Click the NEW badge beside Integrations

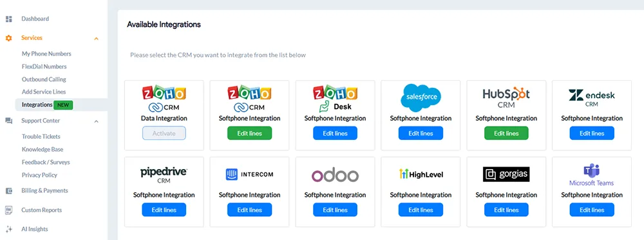[63, 105]
